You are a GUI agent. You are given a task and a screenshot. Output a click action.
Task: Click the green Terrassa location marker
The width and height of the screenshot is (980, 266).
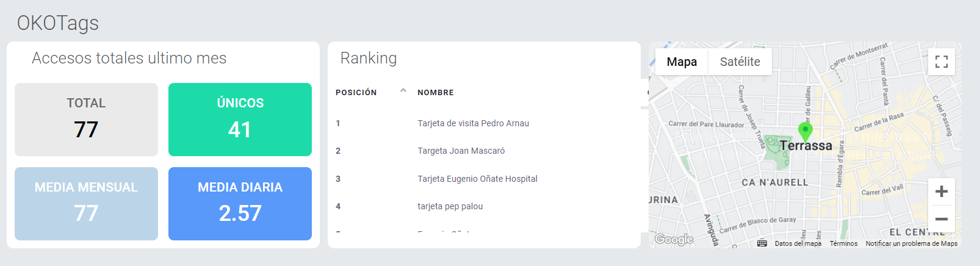point(805,132)
